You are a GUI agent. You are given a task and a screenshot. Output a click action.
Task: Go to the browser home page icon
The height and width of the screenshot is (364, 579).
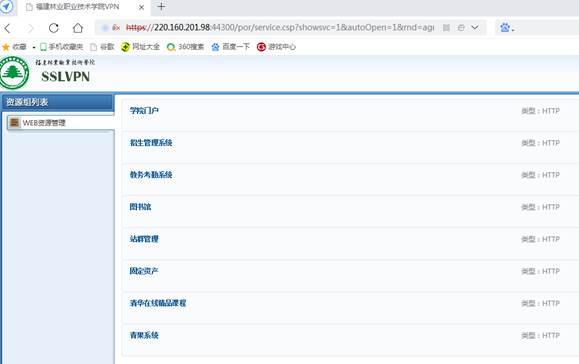pos(78,28)
